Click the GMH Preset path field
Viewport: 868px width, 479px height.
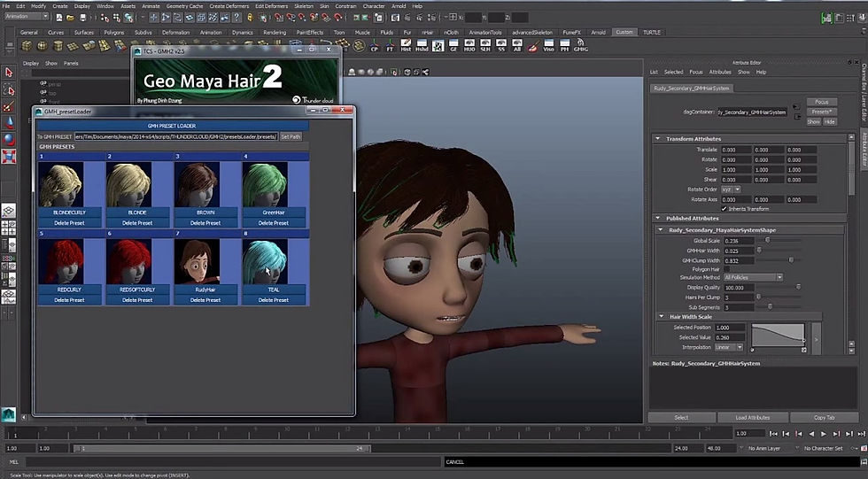coord(176,136)
